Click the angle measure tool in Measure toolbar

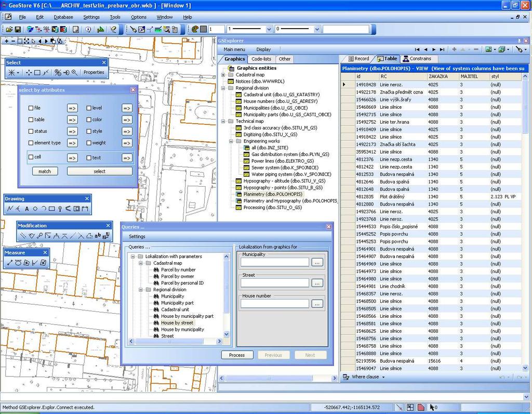click(35, 263)
